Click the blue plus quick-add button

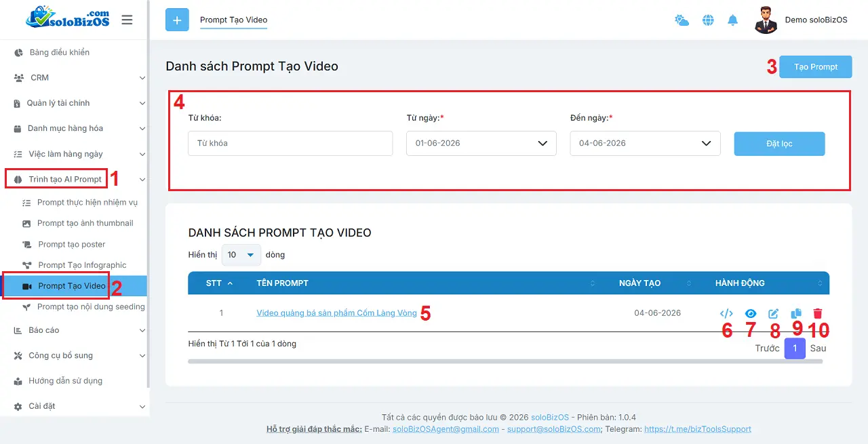[x=177, y=20]
